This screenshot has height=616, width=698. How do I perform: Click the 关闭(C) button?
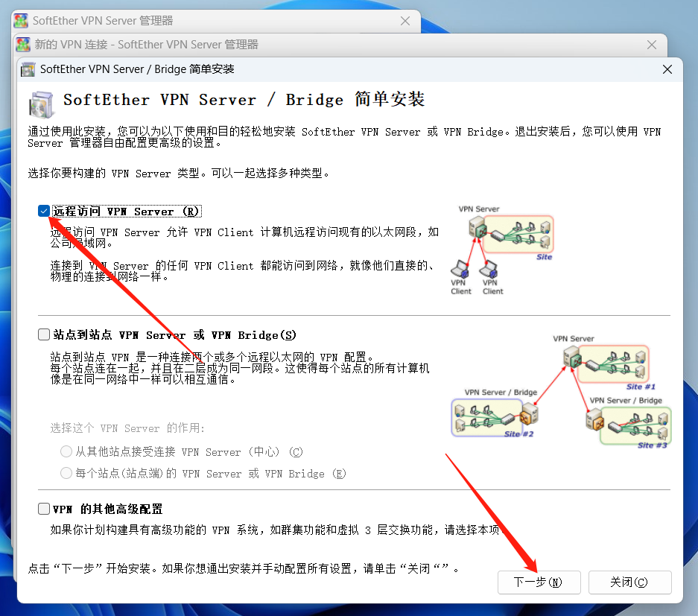(x=629, y=582)
